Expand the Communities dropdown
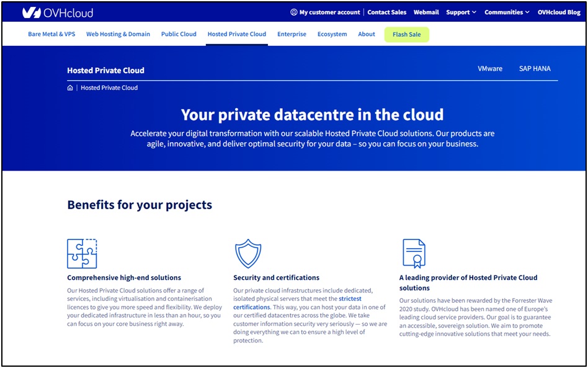588x368 pixels. coord(507,12)
